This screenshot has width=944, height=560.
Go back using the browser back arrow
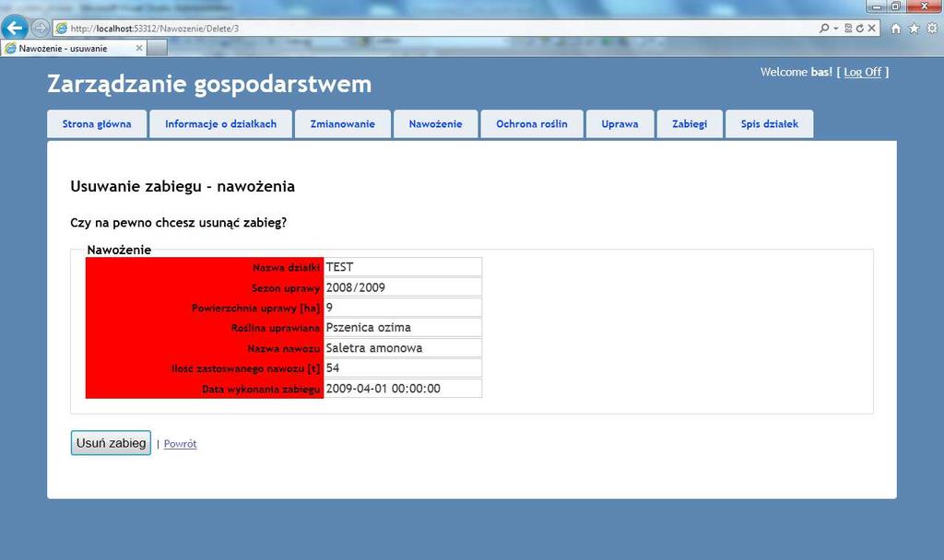[15, 28]
